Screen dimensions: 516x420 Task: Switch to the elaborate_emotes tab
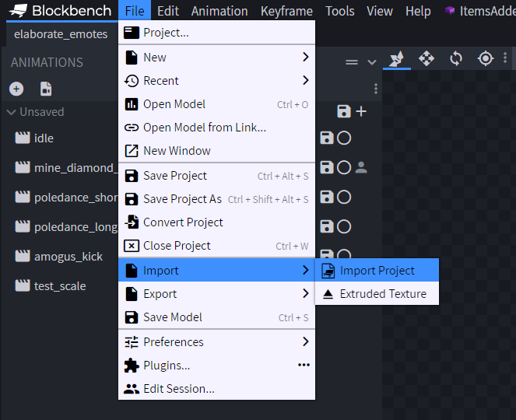[x=61, y=34]
